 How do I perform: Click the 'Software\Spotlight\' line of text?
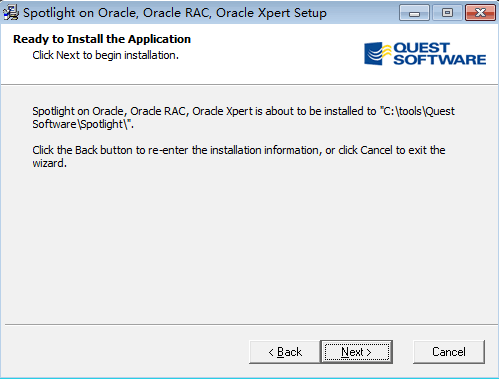(83, 124)
